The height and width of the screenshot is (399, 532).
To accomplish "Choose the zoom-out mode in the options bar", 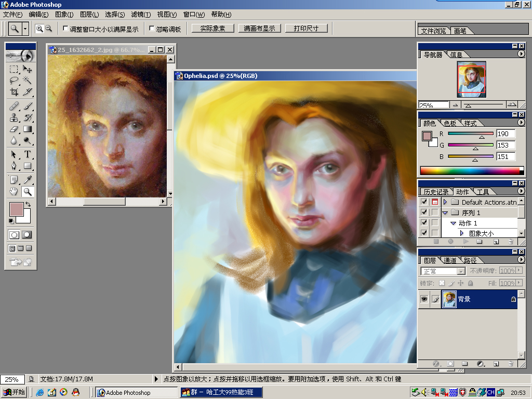I will point(49,29).
